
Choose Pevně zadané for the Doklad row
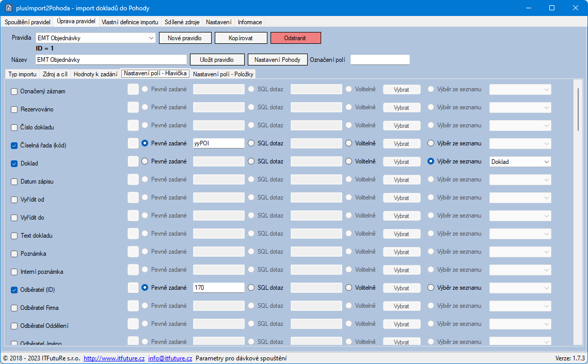click(145, 161)
